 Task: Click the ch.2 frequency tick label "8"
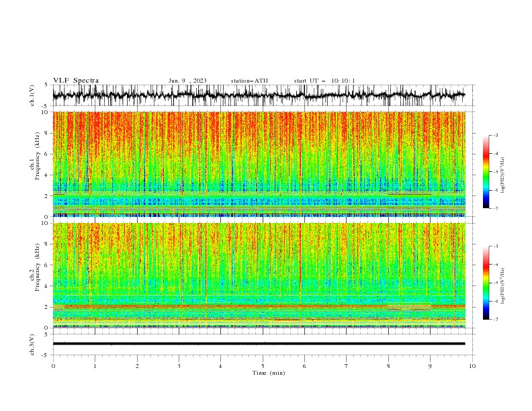click(x=47, y=244)
